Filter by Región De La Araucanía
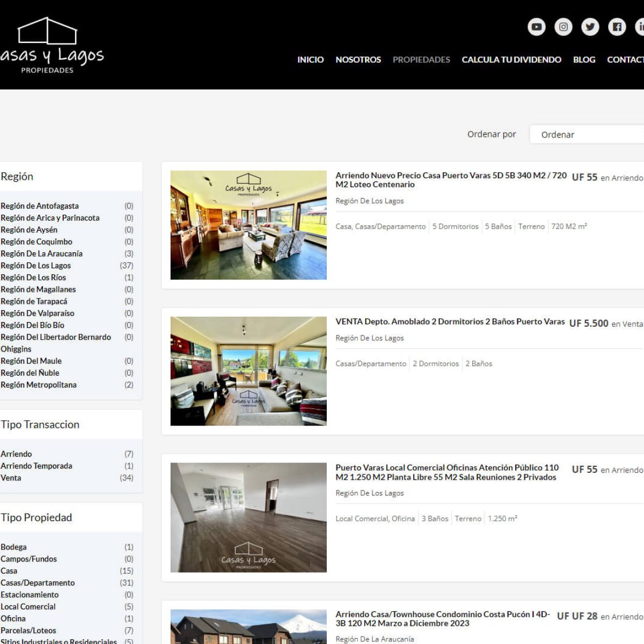 coord(41,254)
